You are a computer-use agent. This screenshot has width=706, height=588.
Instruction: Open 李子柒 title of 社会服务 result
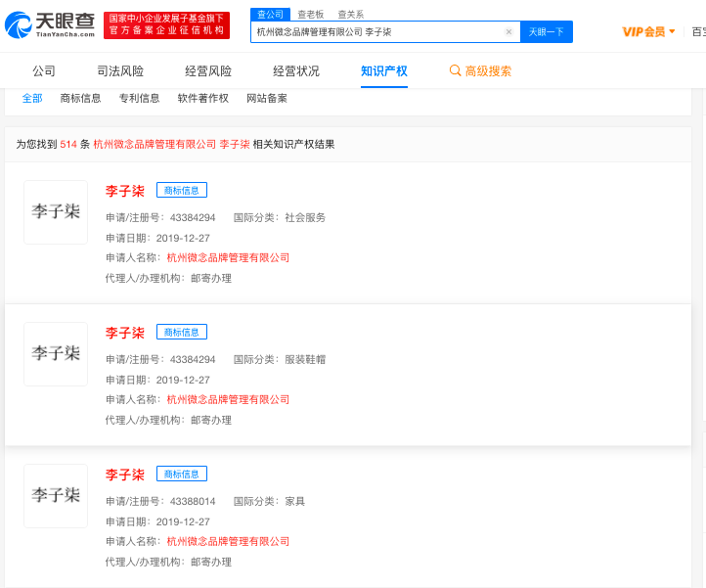125,191
